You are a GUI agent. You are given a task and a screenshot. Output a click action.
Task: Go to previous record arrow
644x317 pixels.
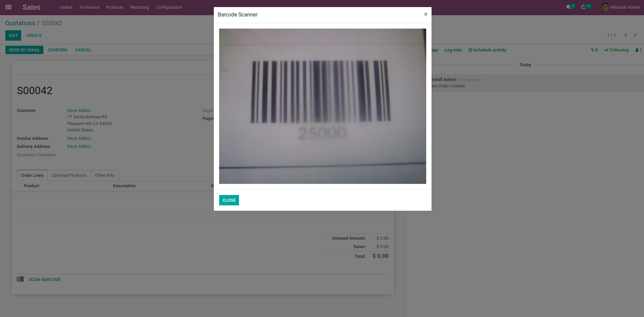[626, 35]
